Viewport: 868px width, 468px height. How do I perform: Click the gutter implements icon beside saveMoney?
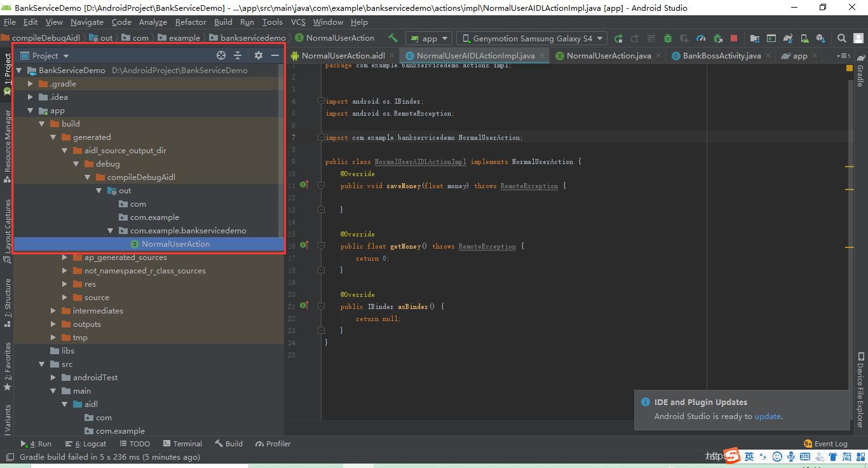(304, 185)
